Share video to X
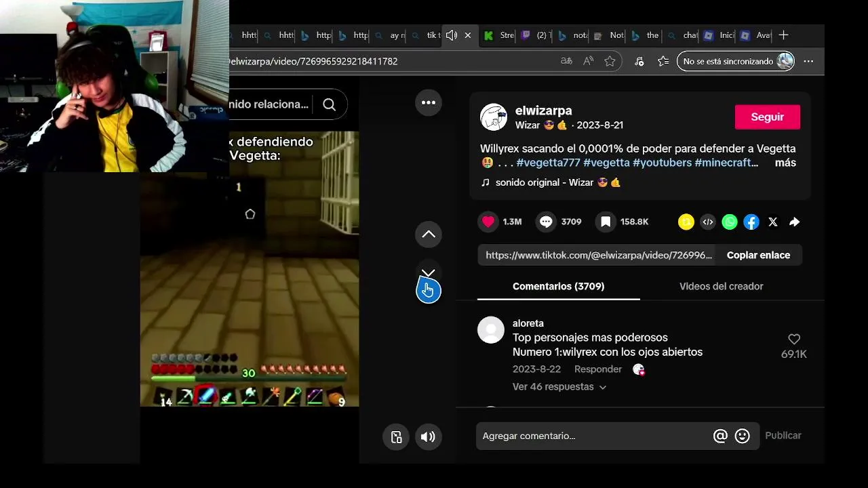The width and height of the screenshot is (868, 488). click(773, 222)
